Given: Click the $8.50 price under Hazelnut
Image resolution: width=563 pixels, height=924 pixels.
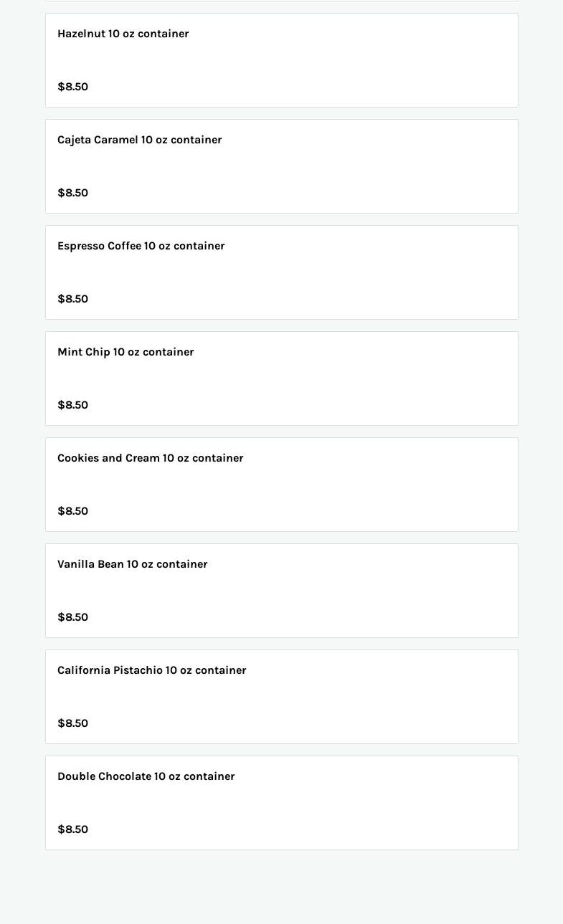Looking at the screenshot, I should pyautogui.click(x=72, y=87).
